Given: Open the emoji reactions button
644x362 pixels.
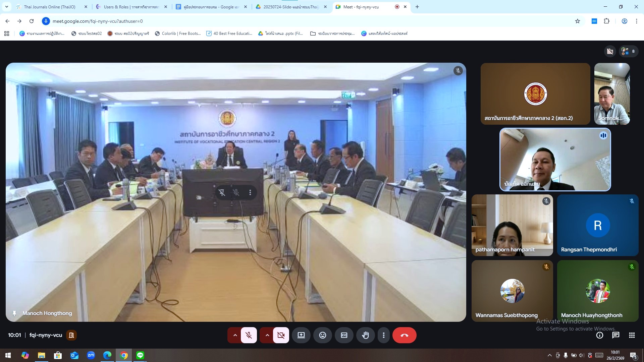Looking at the screenshot, I should (322, 335).
